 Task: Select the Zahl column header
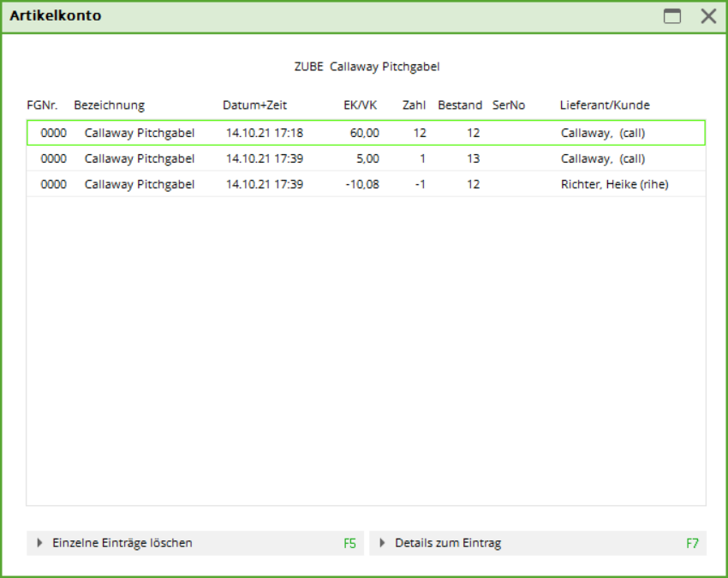click(414, 105)
